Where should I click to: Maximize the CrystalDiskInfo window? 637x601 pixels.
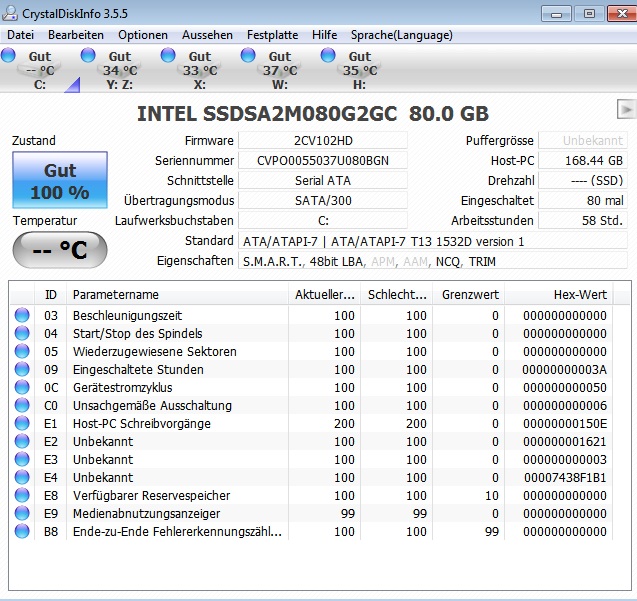click(589, 14)
